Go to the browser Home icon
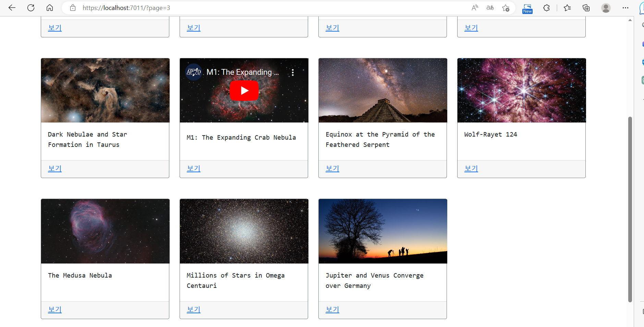Screen dimensions: 644x327 click(50, 8)
